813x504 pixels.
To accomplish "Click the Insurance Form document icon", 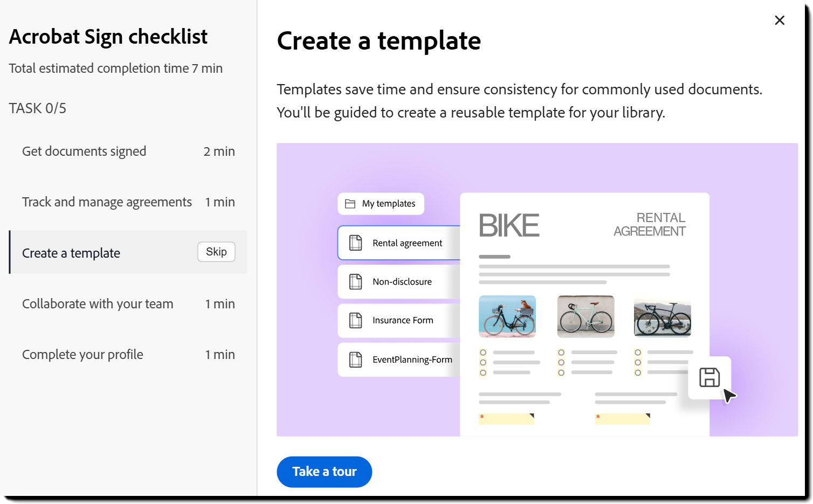I will tap(355, 321).
